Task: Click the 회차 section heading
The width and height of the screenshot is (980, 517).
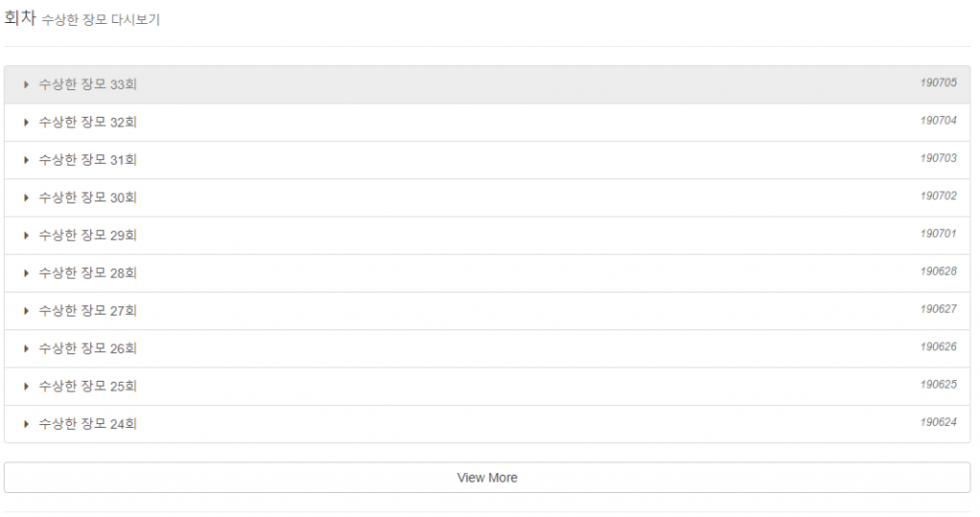Action: tap(20, 19)
